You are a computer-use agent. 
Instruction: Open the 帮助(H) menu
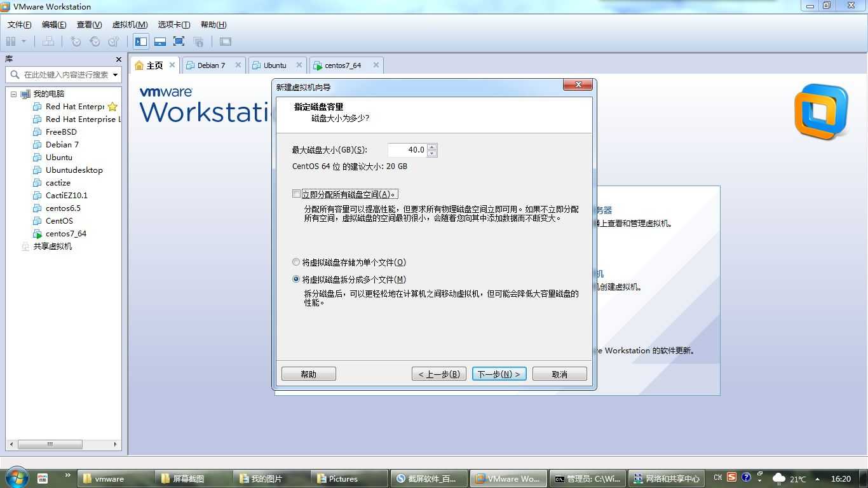(x=213, y=24)
